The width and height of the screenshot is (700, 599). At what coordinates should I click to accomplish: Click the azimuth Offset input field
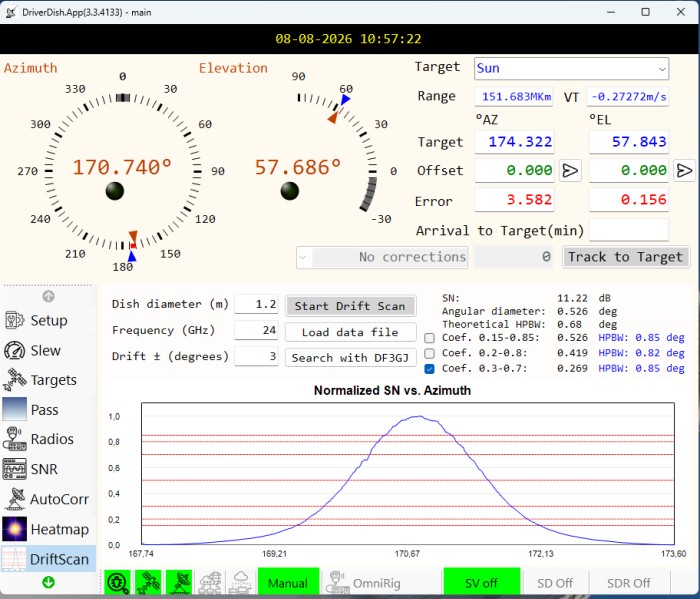point(514,171)
